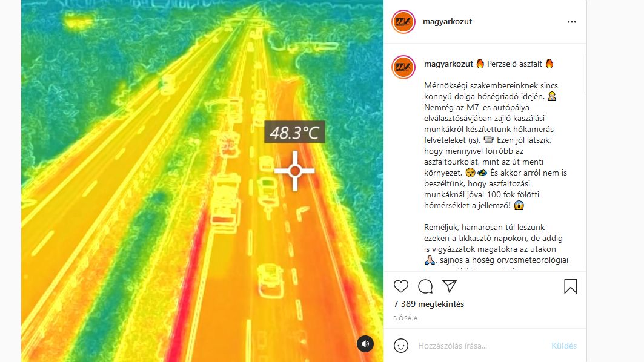Click the Küldés send button
Image resolution: width=644 pixels, height=362 pixels.
tap(564, 346)
